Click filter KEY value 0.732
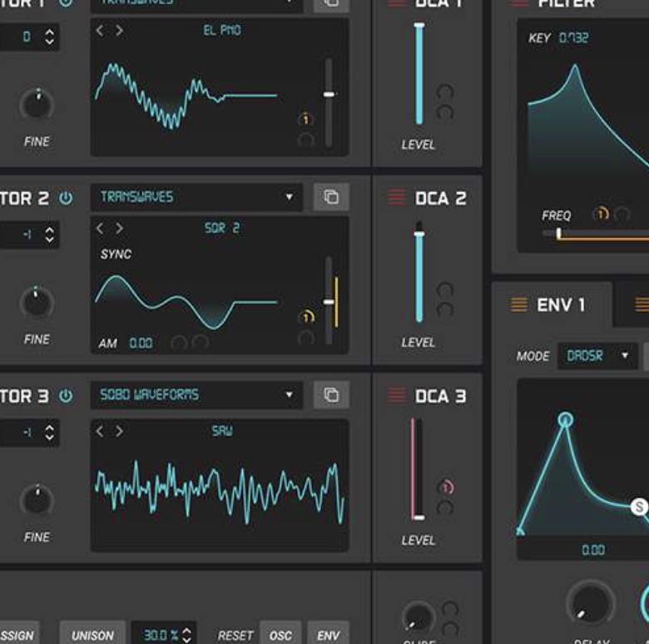Image resolution: width=649 pixels, height=644 pixels. point(573,38)
